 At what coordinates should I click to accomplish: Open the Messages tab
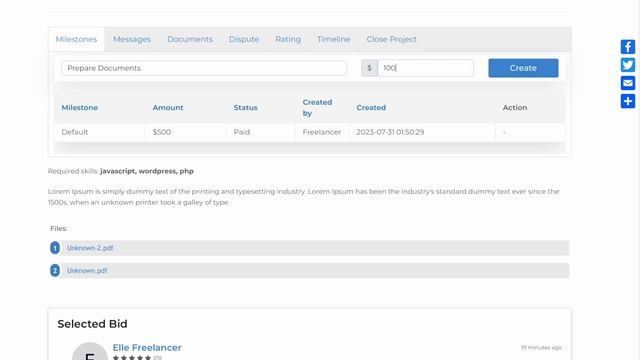coord(132,39)
